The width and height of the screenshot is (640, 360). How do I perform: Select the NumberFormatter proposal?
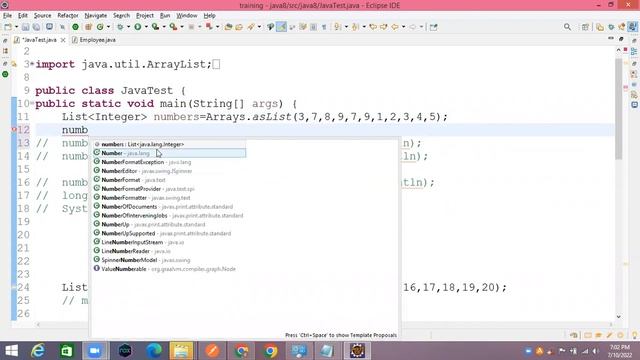point(169,198)
